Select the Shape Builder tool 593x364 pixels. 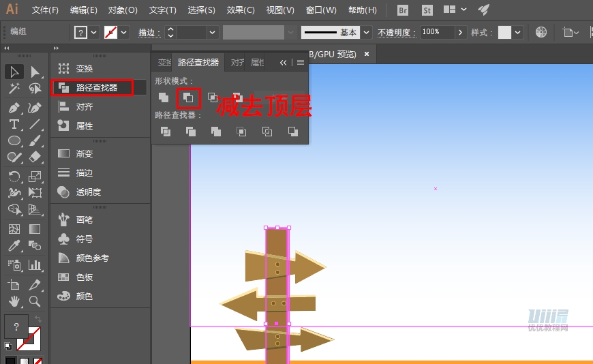click(x=14, y=209)
